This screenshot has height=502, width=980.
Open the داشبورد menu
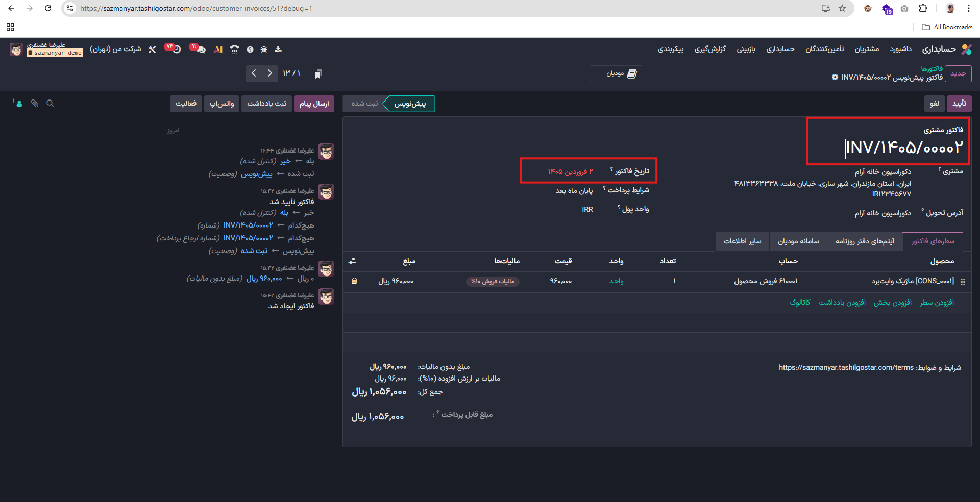(x=901, y=49)
